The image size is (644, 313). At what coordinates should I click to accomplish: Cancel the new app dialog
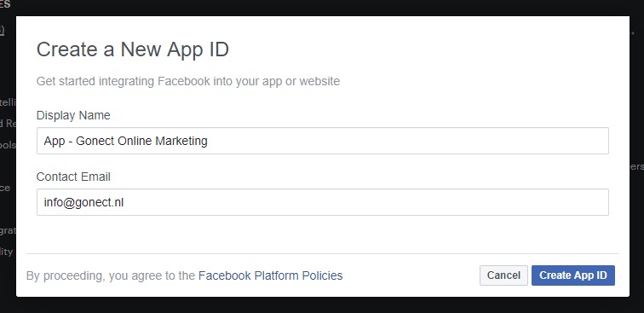pyautogui.click(x=503, y=275)
